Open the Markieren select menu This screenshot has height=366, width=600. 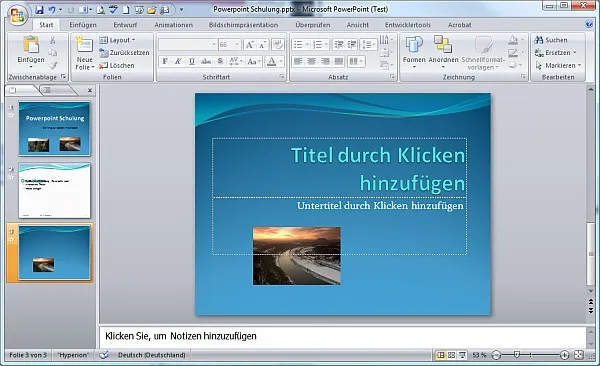(558, 65)
